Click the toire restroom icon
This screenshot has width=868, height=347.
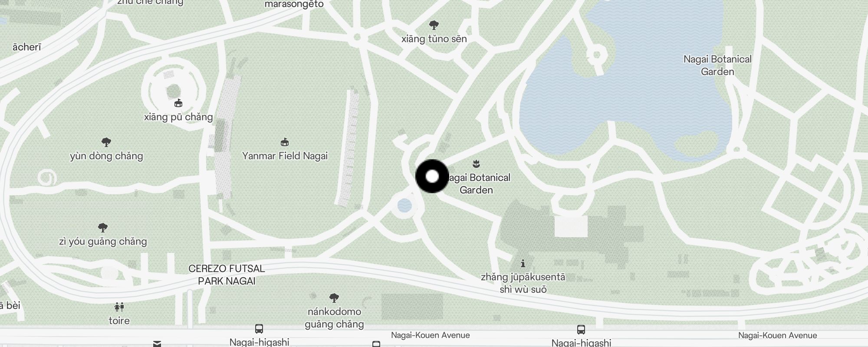click(x=119, y=307)
